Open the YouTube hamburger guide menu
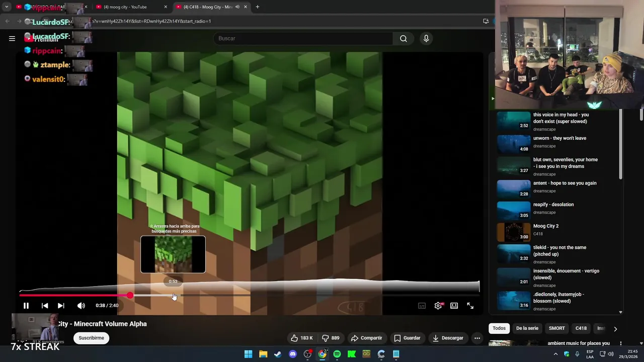The width and height of the screenshot is (644, 362). pos(12,38)
